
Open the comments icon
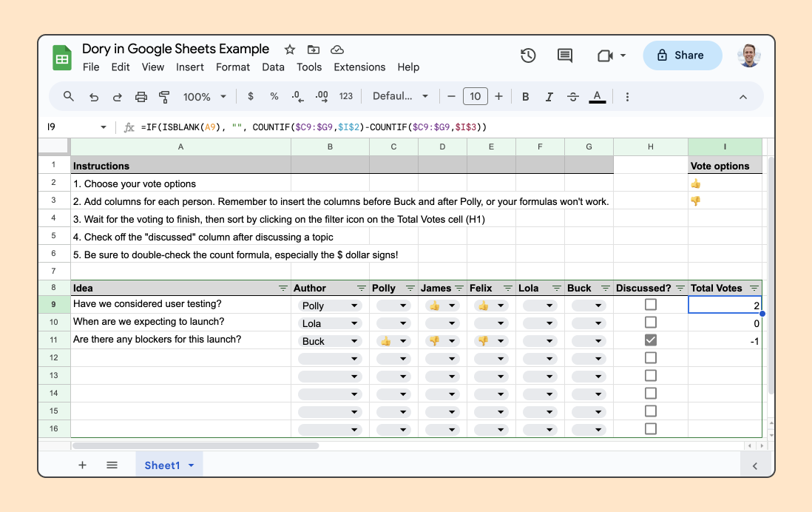[x=564, y=55]
